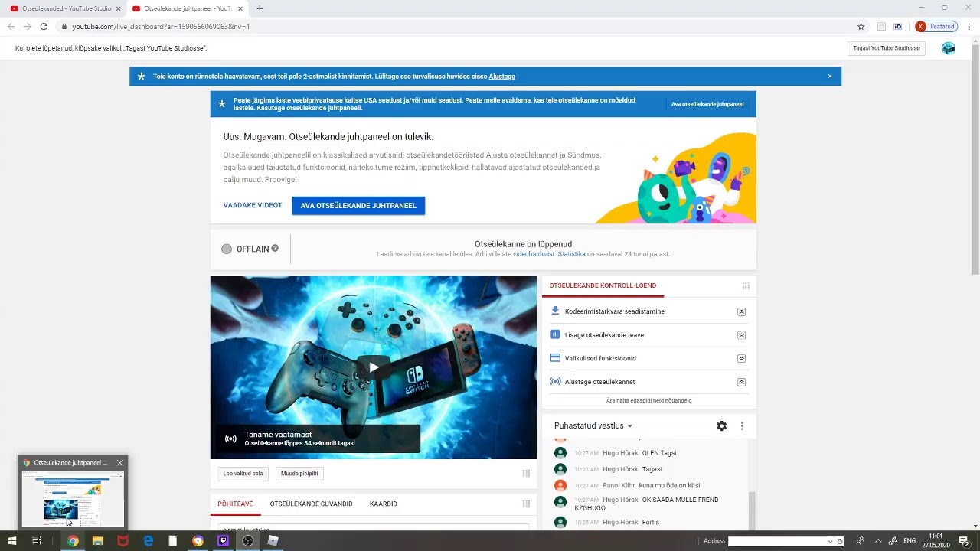Bookmark this page with the star icon
The width and height of the screenshot is (980, 551).
coord(861,26)
